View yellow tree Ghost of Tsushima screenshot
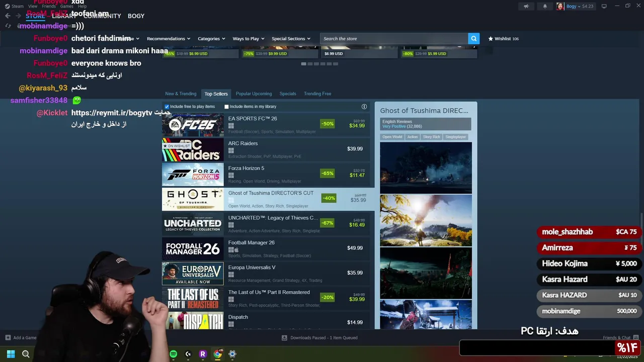The width and height of the screenshot is (644, 362). [x=426, y=220]
